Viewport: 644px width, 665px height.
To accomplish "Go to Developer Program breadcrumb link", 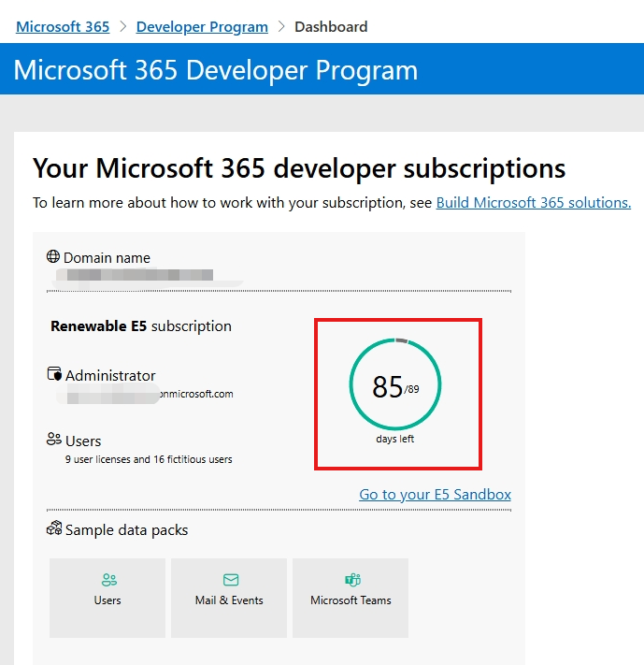I will (202, 27).
